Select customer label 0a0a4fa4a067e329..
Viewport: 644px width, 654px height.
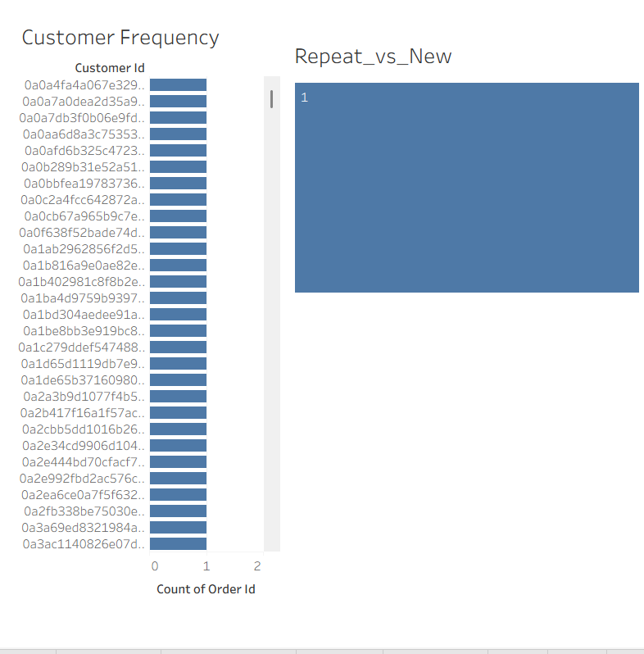(x=84, y=85)
